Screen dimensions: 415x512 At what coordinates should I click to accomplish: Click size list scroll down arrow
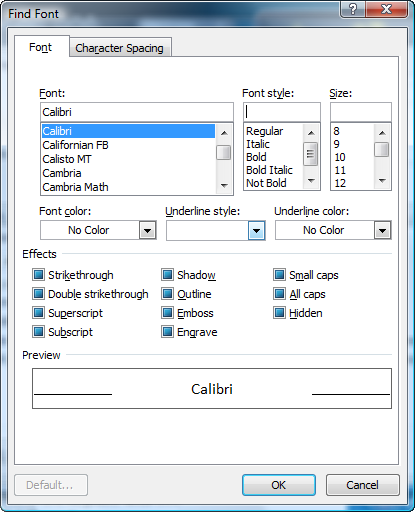click(x=382, y=181)
